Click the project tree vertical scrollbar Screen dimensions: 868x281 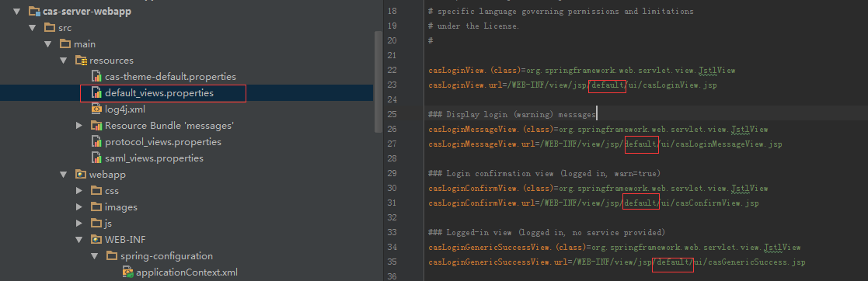click(x=378, y=82)
